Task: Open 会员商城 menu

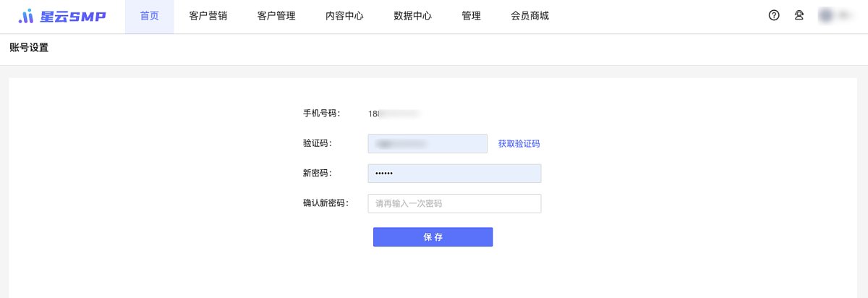Action: tap(529, 16)
